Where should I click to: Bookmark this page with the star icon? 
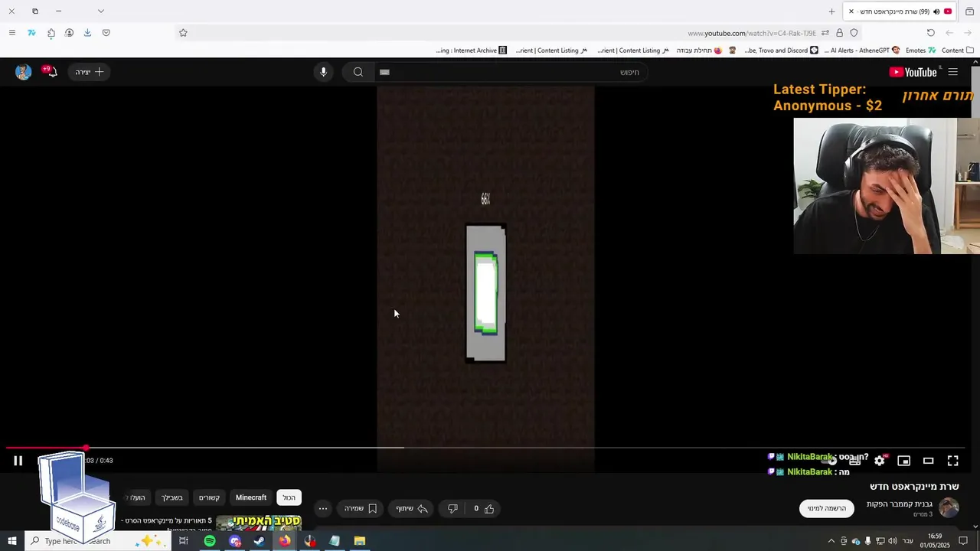click(183, 33)
